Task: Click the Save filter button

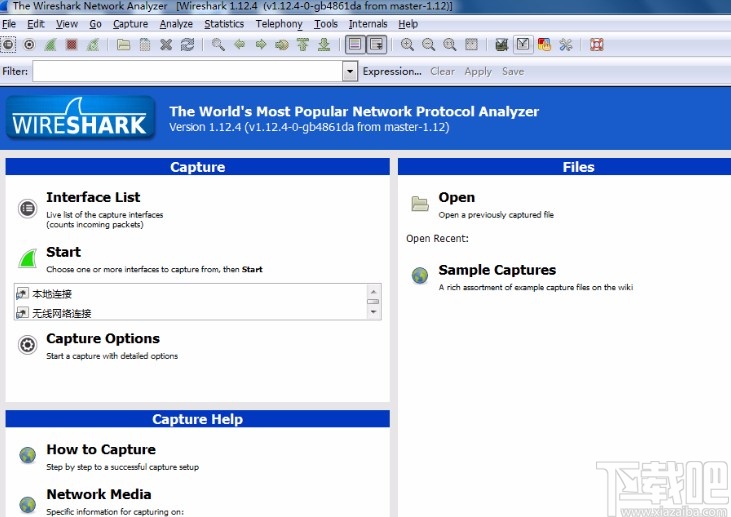Action: pos(513,71)
